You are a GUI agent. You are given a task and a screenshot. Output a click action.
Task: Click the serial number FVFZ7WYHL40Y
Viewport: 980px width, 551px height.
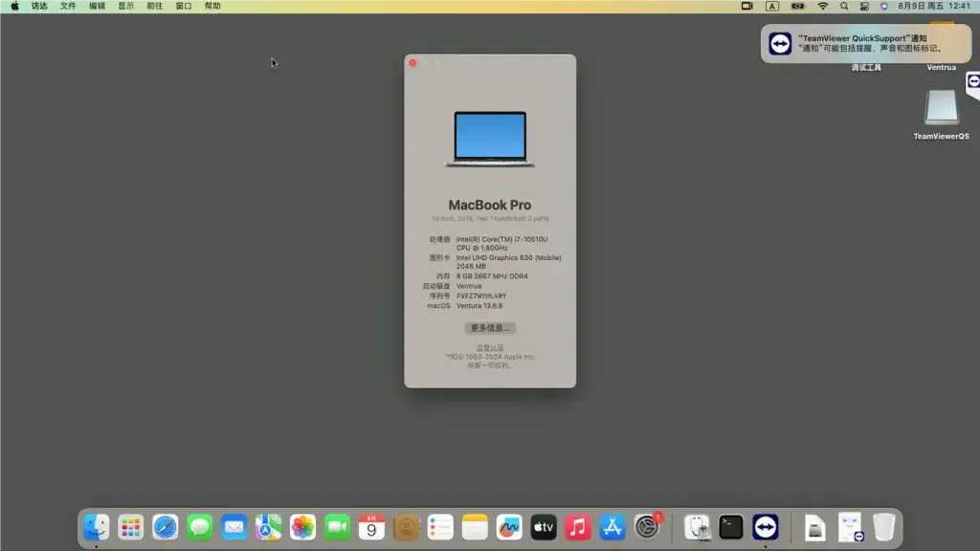(481, 297)
